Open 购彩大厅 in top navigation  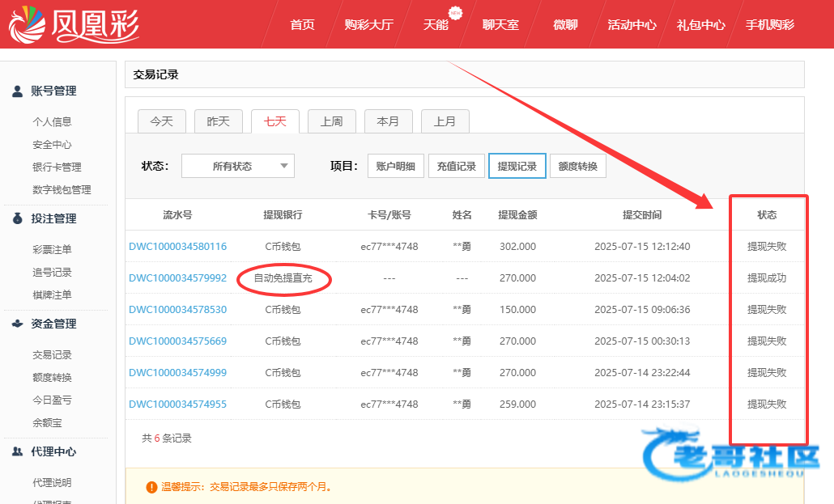click(368, 24)
